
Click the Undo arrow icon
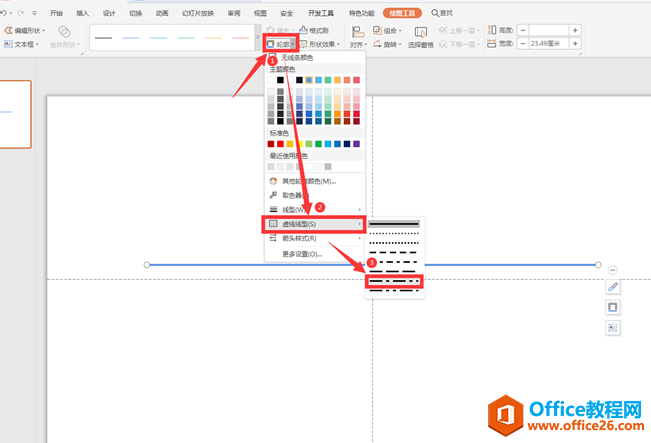3,13
